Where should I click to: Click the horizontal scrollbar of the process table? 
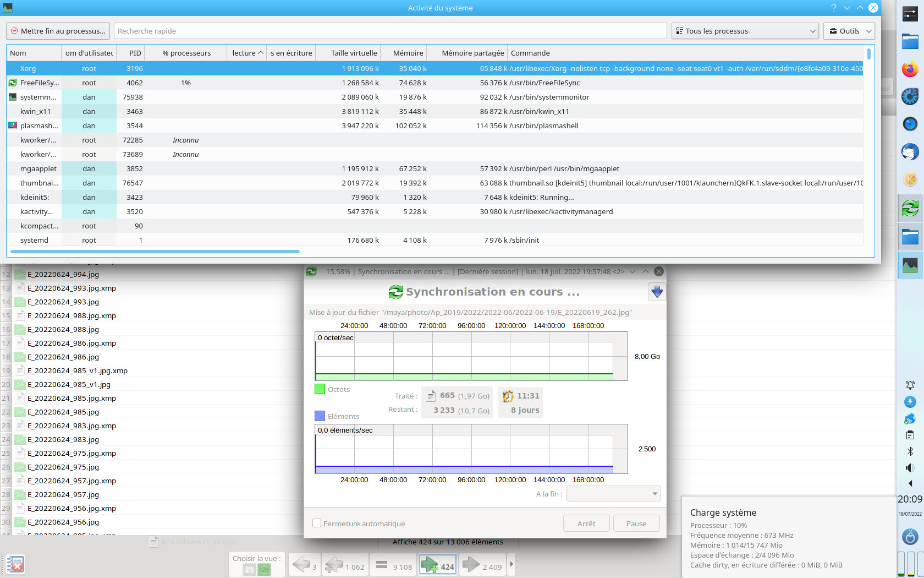pyautogui.click(x=155, y=252)
